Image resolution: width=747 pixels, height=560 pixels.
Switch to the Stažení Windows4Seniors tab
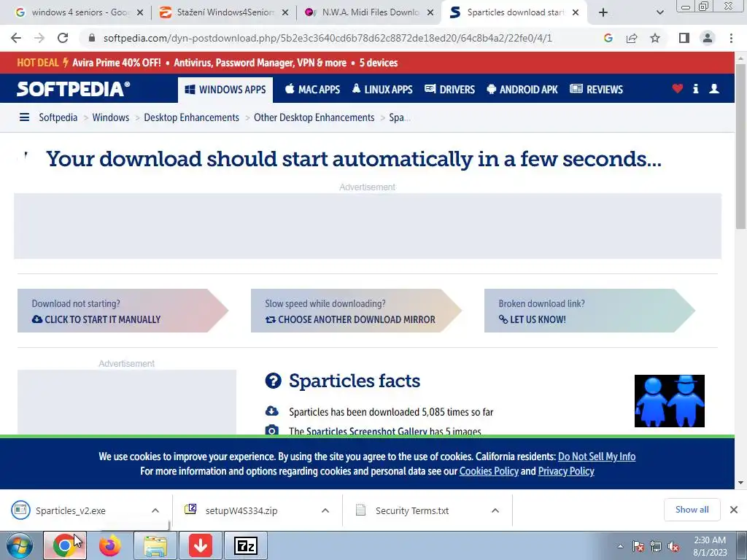pos(225,12)
